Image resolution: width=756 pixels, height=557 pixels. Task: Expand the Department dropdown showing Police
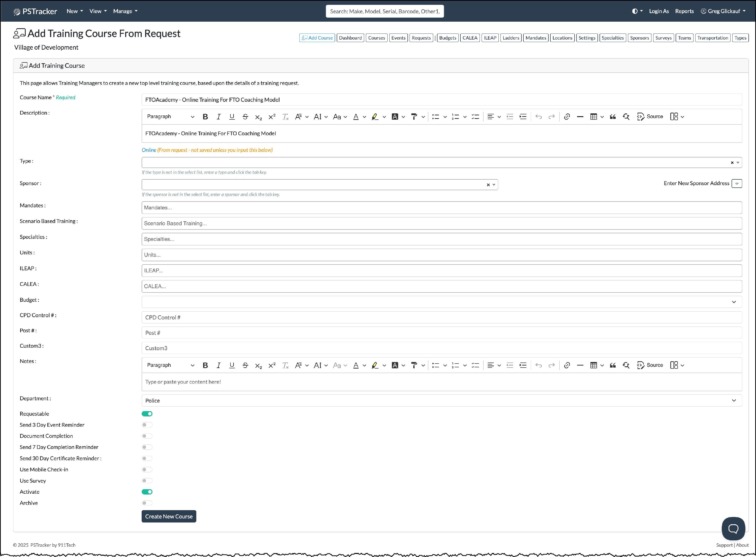442,401
